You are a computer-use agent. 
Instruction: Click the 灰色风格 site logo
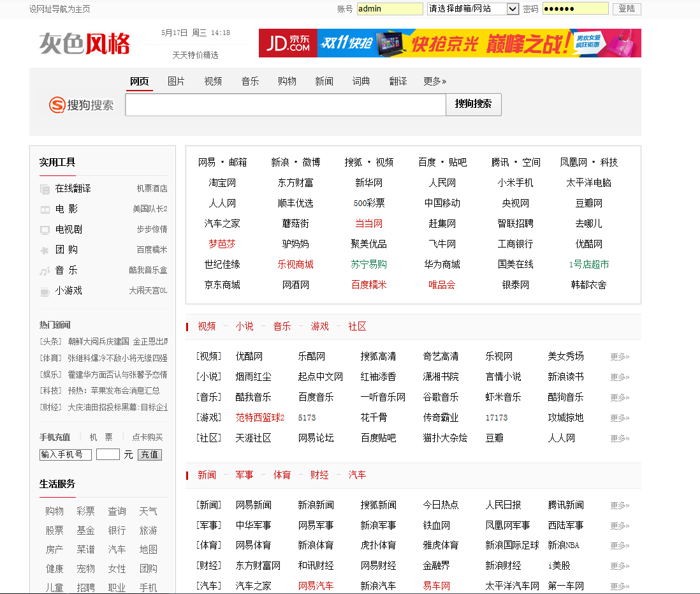(84, 44)
